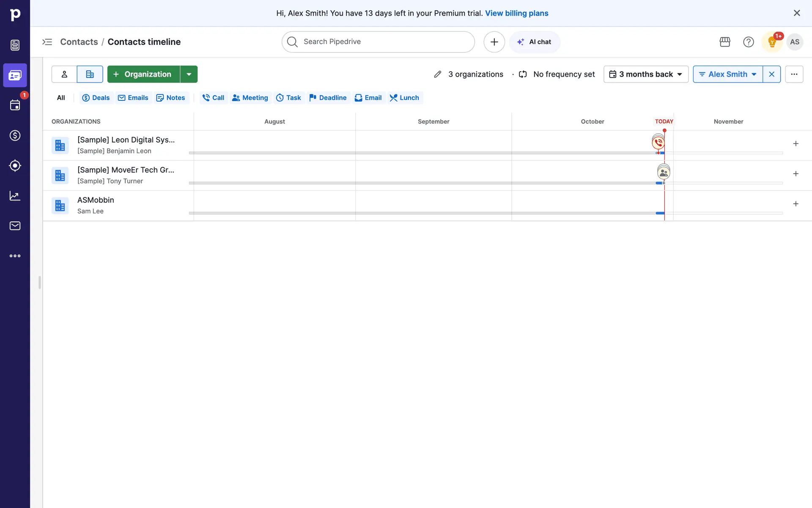The height and width of the screenshot is (508, 812).
Task: Expand the 3 months back dropdown
Action: [x=646, y=74]
